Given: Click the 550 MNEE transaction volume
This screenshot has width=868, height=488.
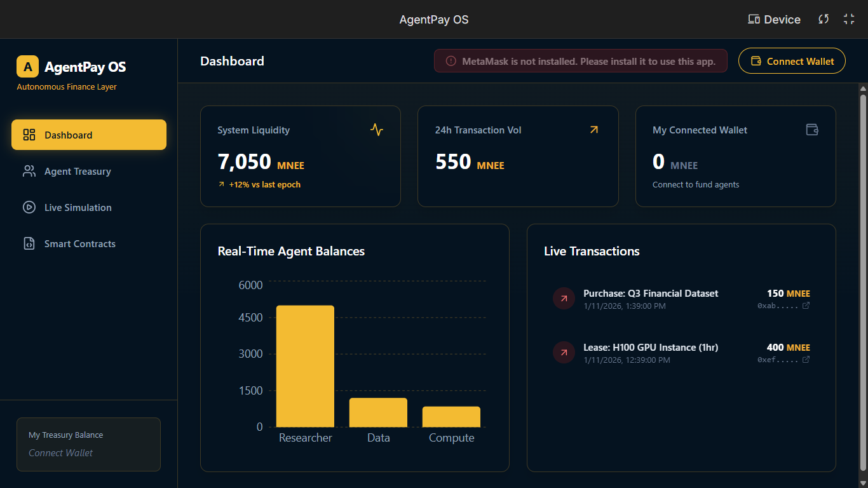Looking at the screenshot, I should click(x=470, y=162).
